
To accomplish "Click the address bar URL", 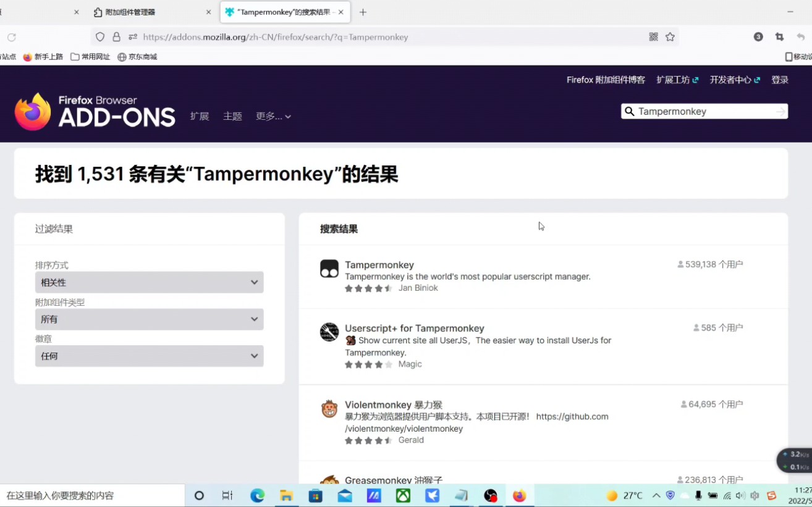I will click(x=276, y=37).
